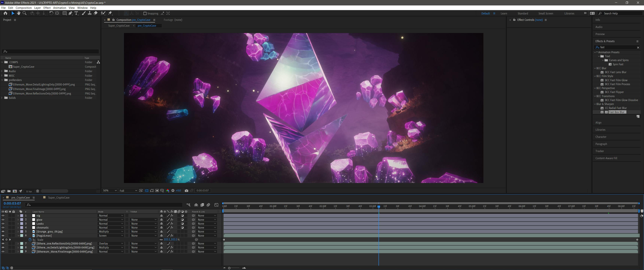
Task: Select the Hand tool
Action: (19, 13)
